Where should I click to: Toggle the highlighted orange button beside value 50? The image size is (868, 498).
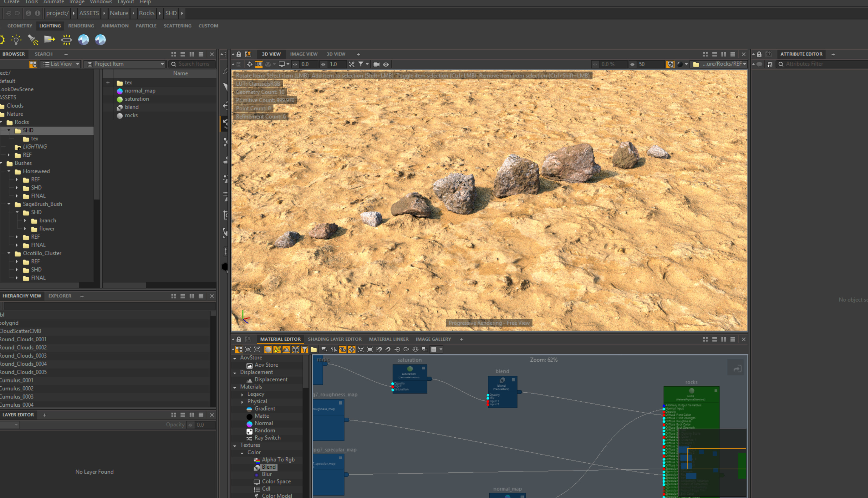click(670, 64)
